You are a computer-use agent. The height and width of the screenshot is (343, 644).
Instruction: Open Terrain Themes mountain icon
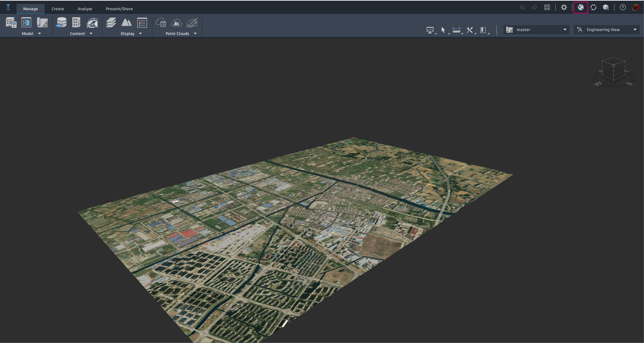pos(127,23)
